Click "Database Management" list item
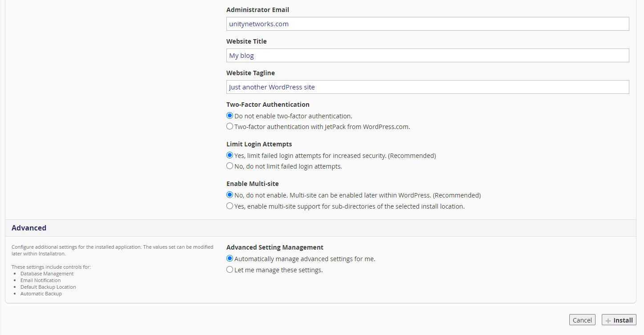Image resolution: width=644 pixels, height=335 pixels. point(47,274)
